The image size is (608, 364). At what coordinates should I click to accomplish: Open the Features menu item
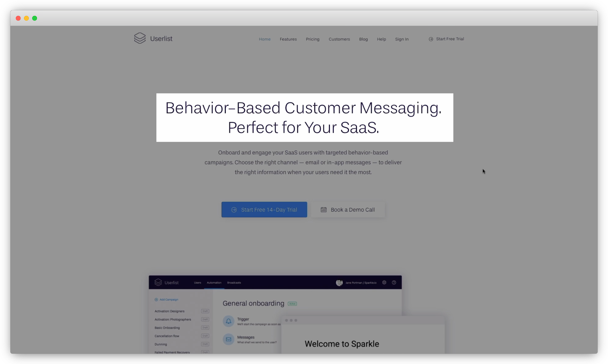tap(288, 39)
